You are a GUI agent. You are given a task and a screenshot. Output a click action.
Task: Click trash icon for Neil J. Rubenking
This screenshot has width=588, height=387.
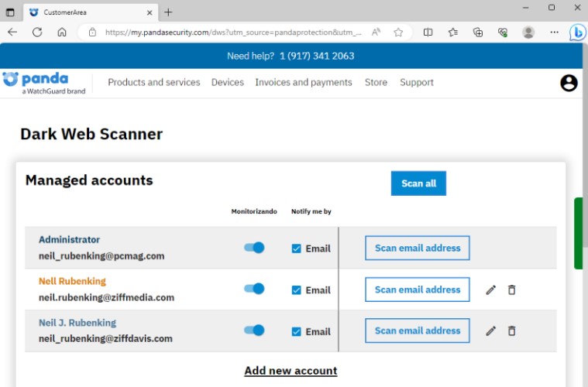tap(511, 330)
